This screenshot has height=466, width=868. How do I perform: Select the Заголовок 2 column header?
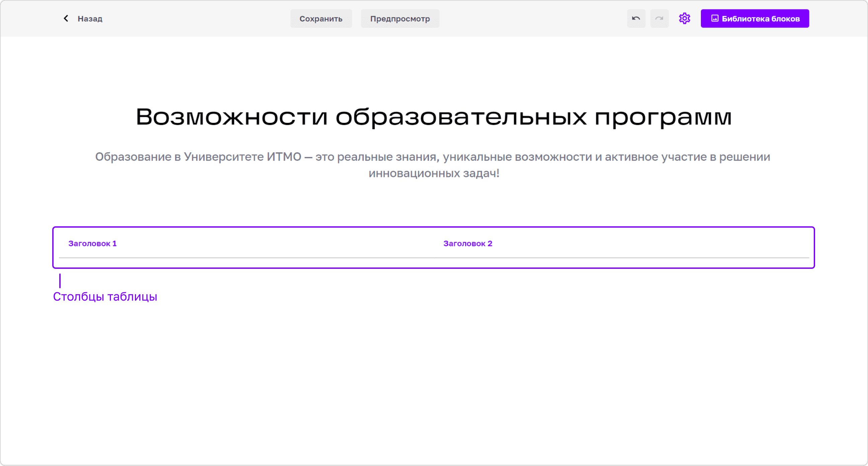pyautogui.click(x=467, y=243)
